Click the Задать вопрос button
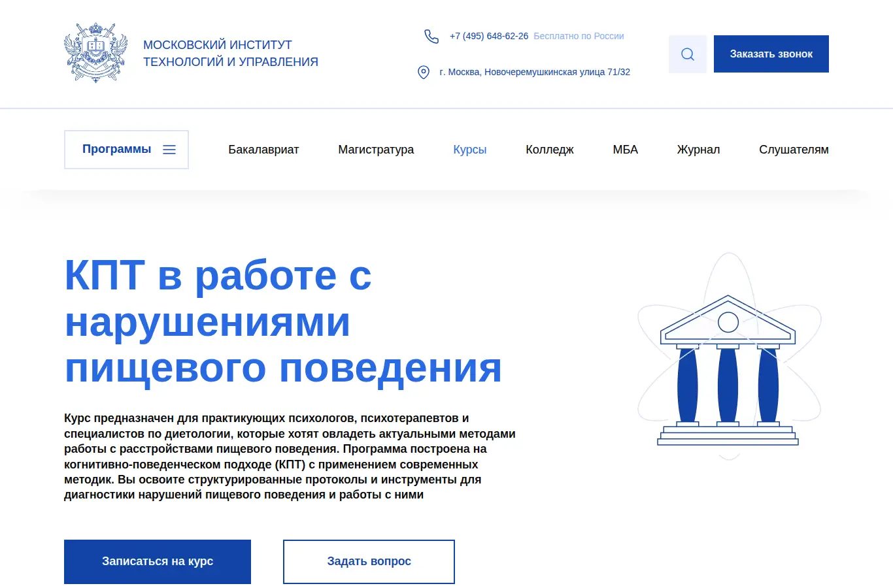This screenshot has width=893, height=588. (x=369, y=562)
